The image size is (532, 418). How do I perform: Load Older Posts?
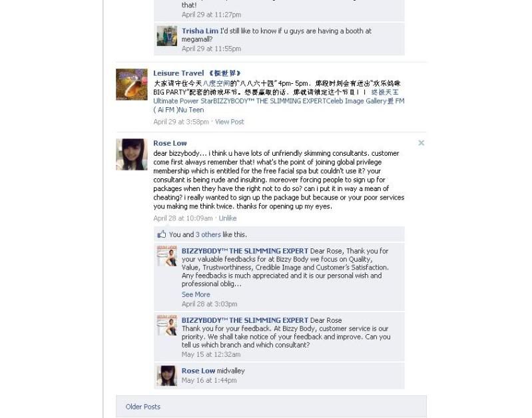pyautogui.click(x=142, y=407)
